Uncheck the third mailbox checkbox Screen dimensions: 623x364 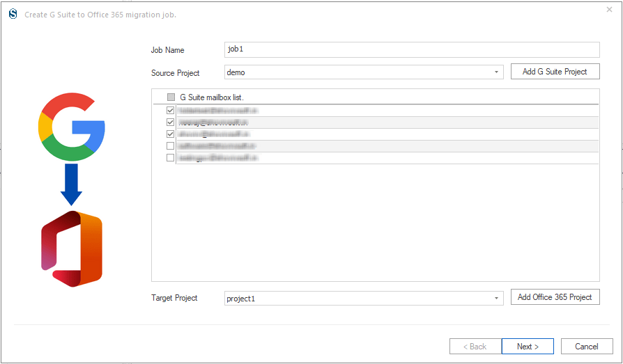(171, 134)
